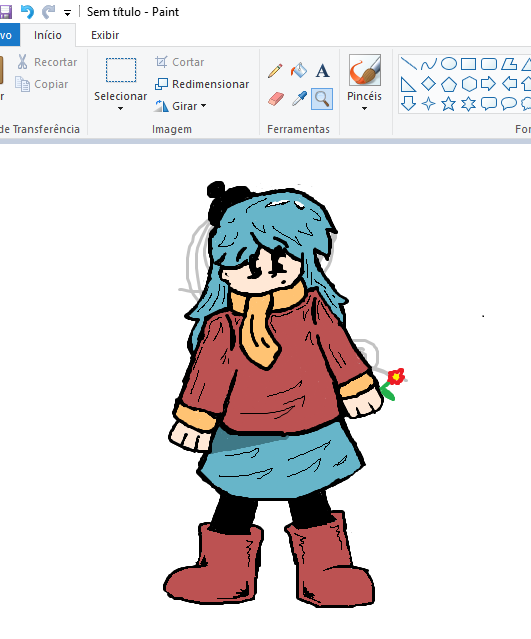
Task: Select the Eraser tool
Action: click(275, 99)
